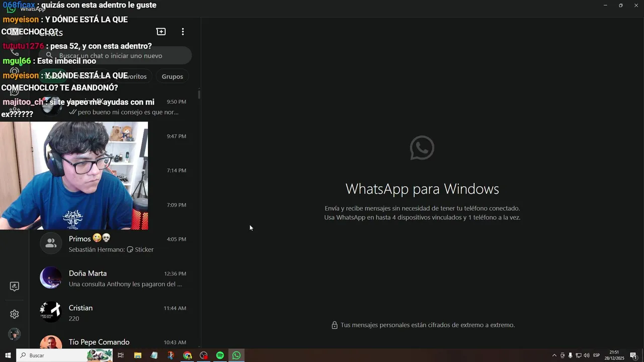Open File Explorer from the taskbar

pos(137,355)
